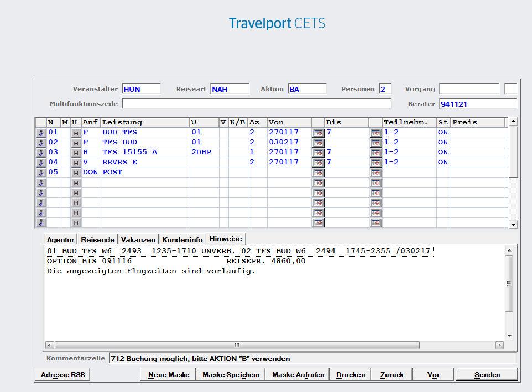Image resolution: width=532 pixels, height=392 pixels.
Task: Open the Bis calendar icon for row 02
Action: pyautogui.click(x=376, y=143)
